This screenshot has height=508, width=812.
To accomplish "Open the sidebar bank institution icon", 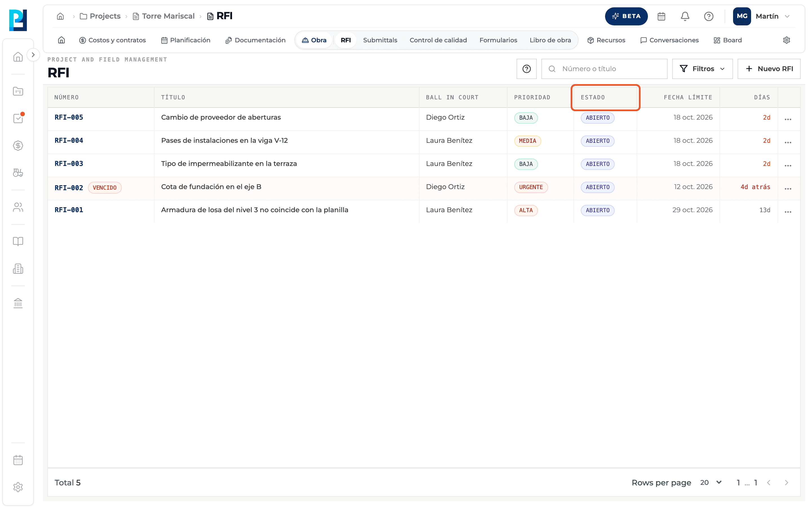I will [x=18, y=303].
